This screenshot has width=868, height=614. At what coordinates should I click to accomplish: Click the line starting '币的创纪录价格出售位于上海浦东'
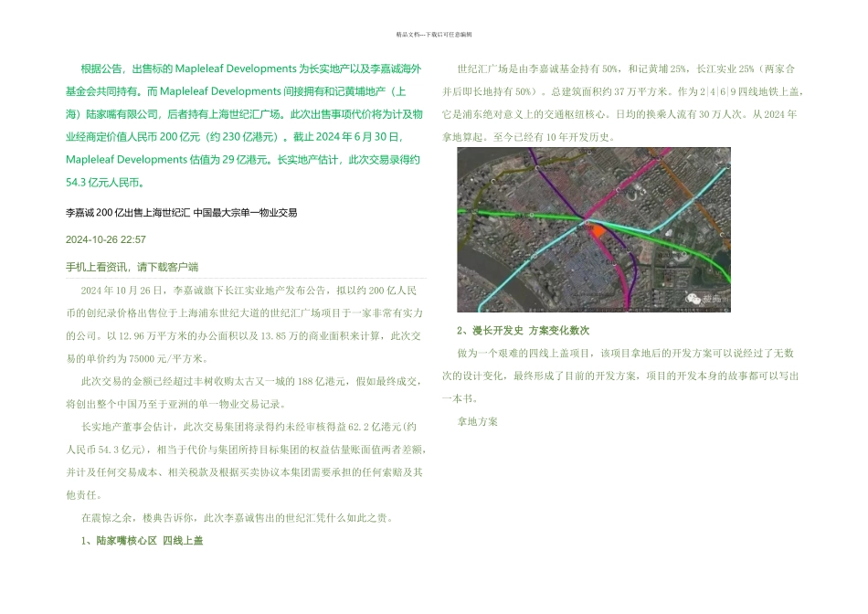pyautogui.click(x=244, y=313)
